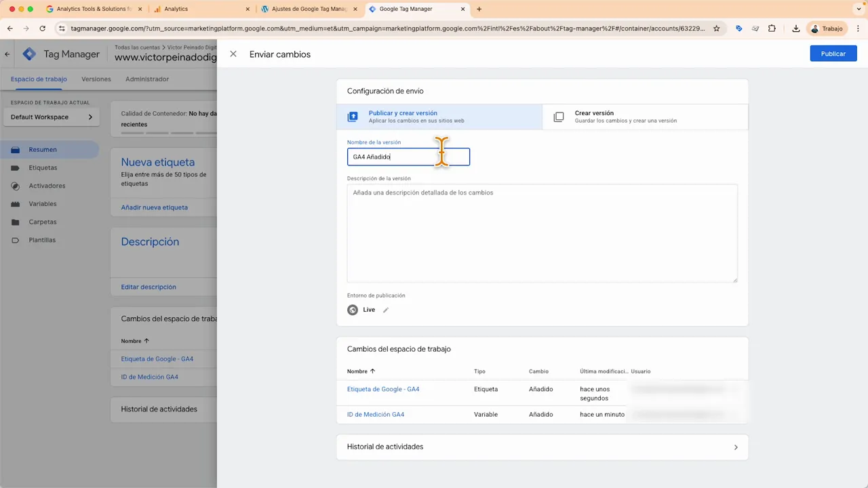Click the Publicar button

(x=833, y=54)
